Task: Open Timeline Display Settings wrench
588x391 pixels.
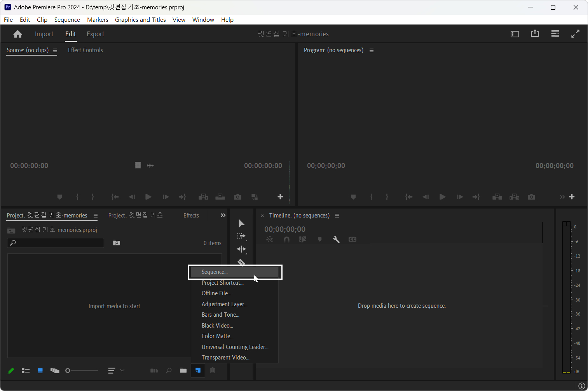Action: click(x=336, y=239)
